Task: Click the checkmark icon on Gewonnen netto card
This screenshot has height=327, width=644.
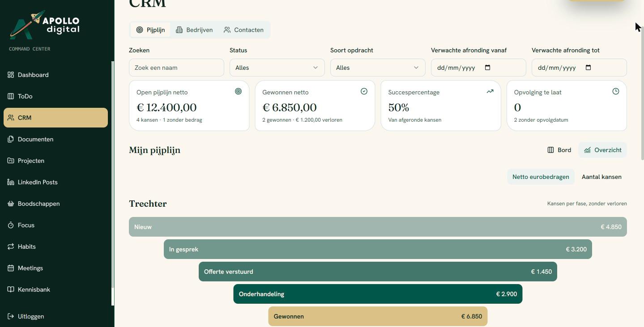Action: pos(364,91)
